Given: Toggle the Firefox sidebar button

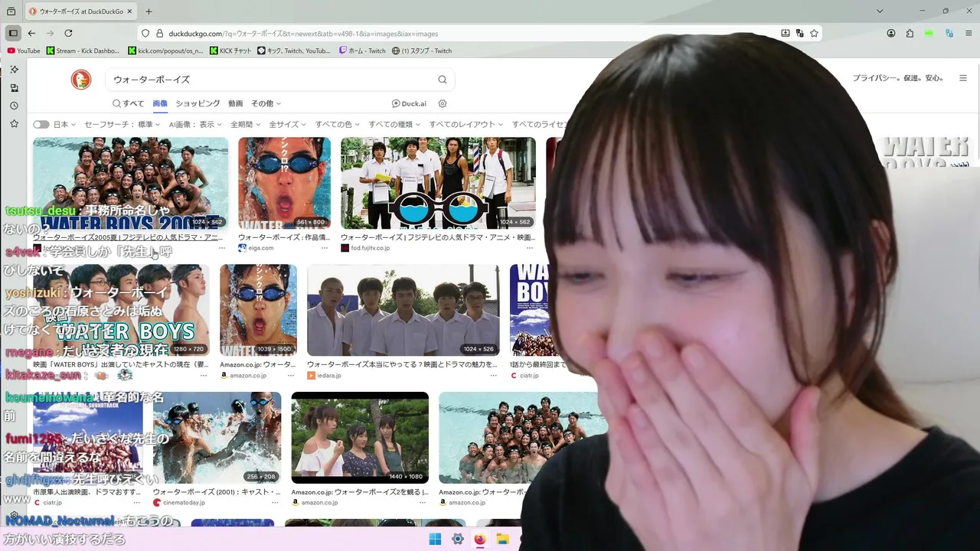Looking at the screenshot, I should [x=13, y=33].
